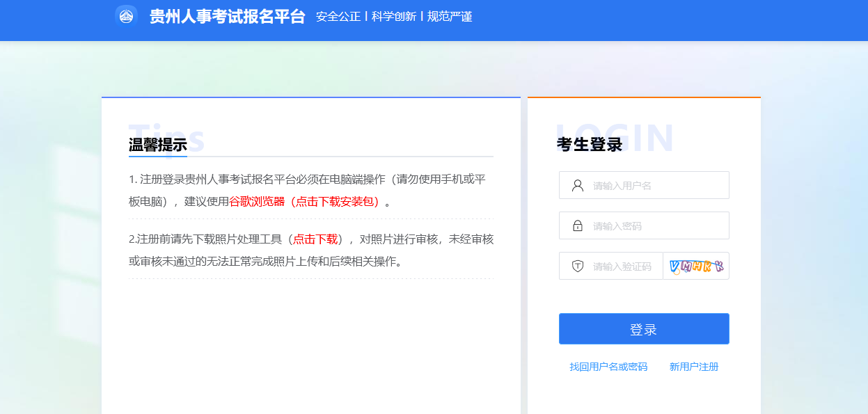Click the red 点击下载 photo tool link

pos(315,239)
